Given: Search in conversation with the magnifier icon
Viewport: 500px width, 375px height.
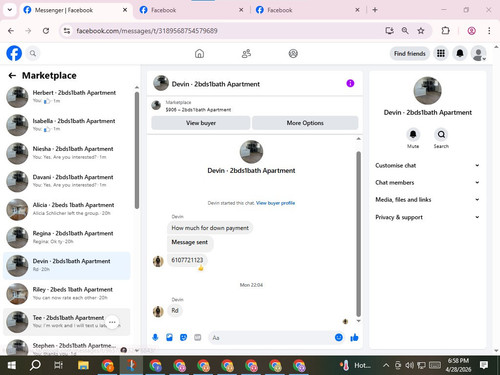Looking at the screenshot, I should point(441,134).
